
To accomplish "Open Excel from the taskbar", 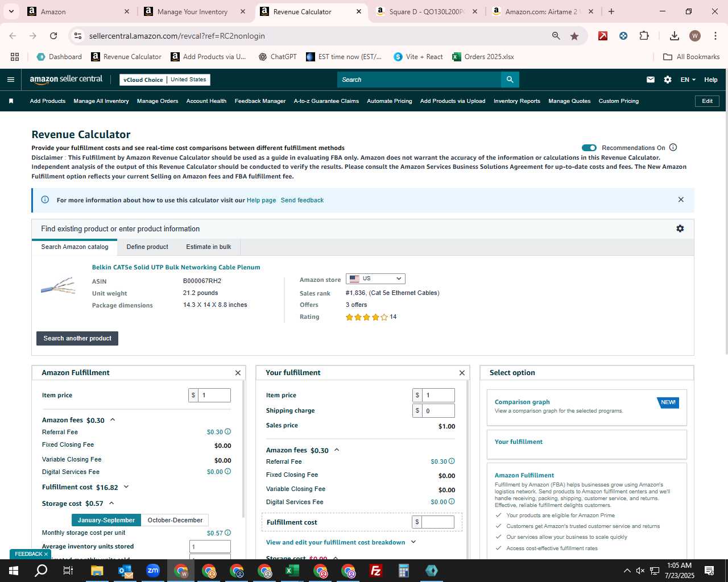I will (292, 571).
